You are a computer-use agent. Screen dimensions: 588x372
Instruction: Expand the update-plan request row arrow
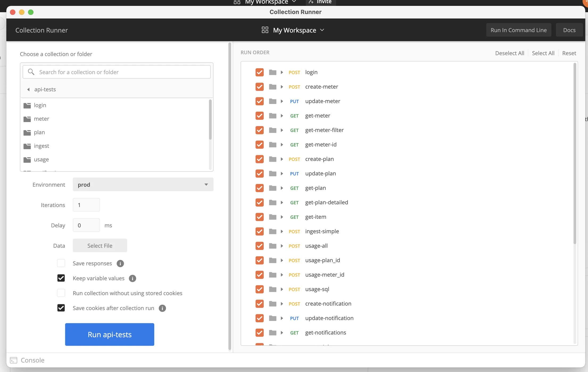click(282, 174)
